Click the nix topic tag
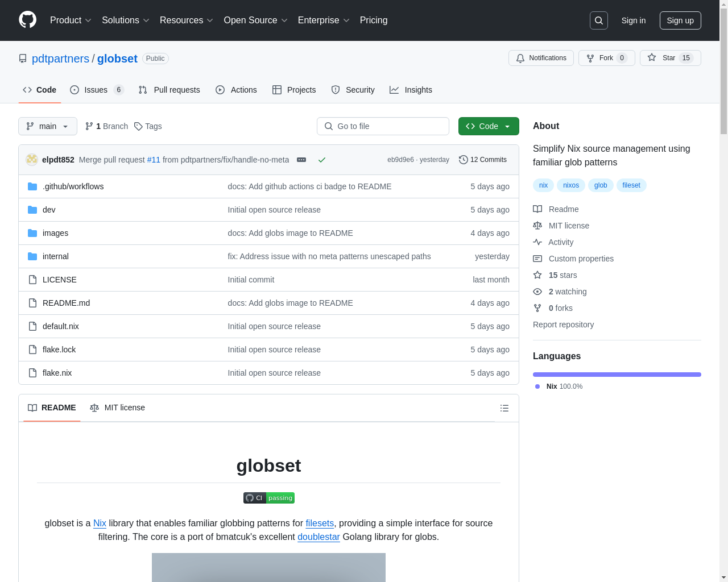This screenshot has width=728, height=582. pyautogui.click(x=543, y=185)
